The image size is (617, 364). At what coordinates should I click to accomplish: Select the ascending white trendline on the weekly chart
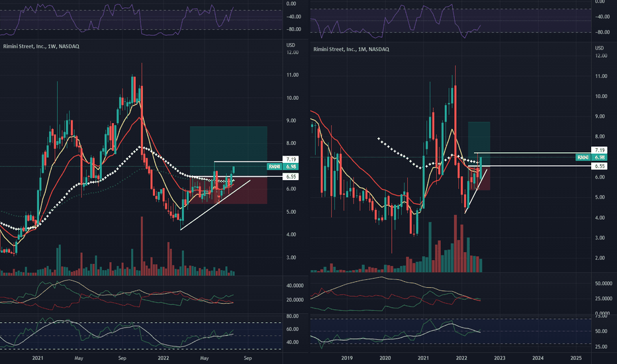pos(215,205)
